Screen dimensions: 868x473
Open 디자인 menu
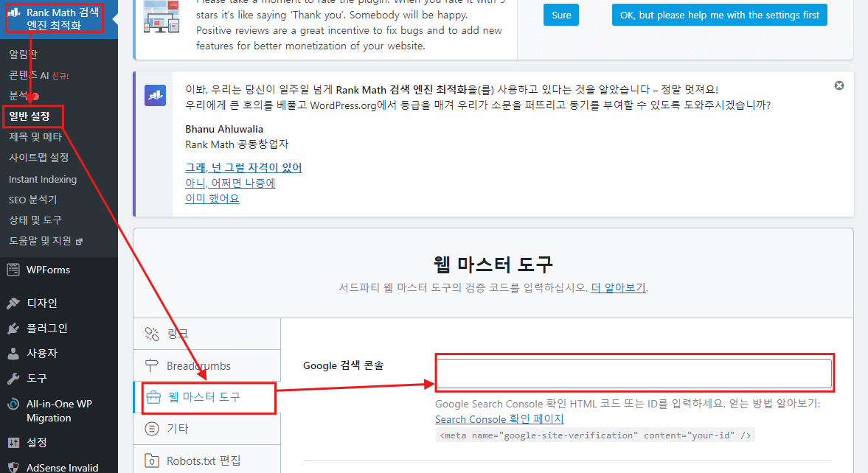pos(42,303)
